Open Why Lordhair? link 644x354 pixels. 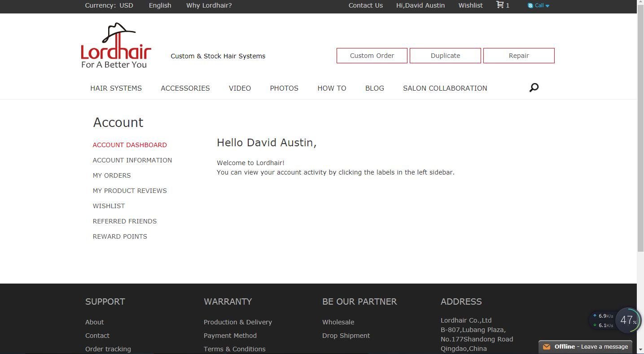(209, 5)
